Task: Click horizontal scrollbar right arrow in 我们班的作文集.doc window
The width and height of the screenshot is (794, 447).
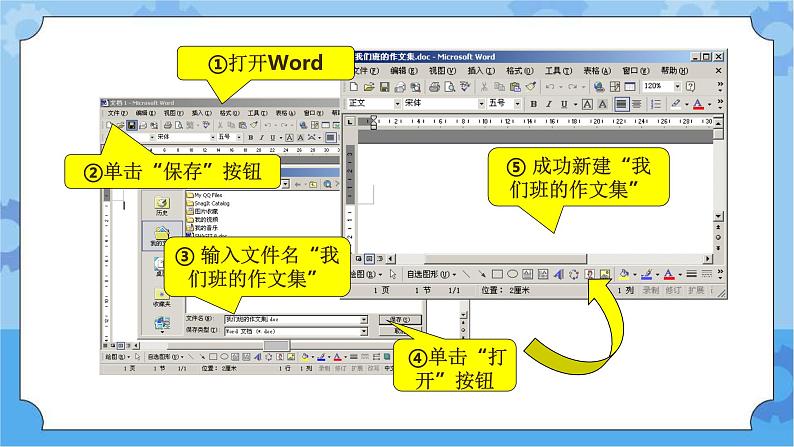Action: tap(708, 259)
